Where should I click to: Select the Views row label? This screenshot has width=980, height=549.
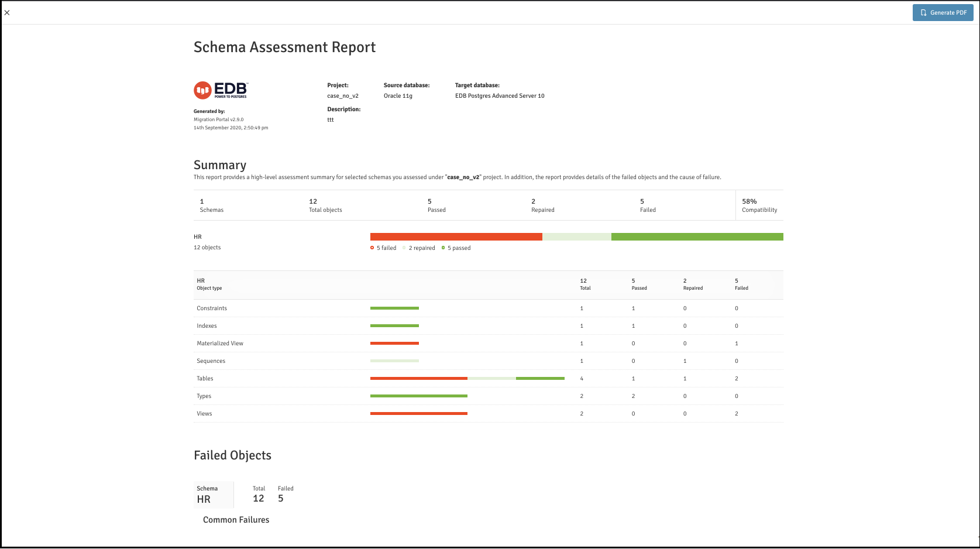[204, 414]
